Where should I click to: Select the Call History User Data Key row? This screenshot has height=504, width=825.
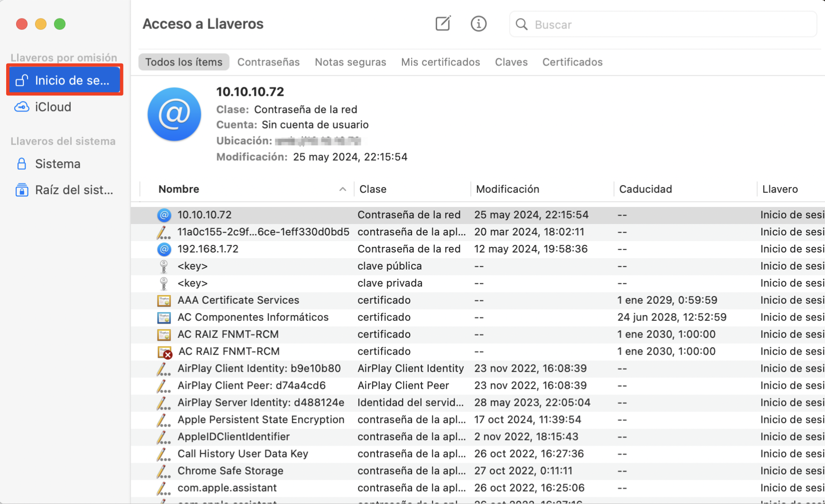coord(243,454)
